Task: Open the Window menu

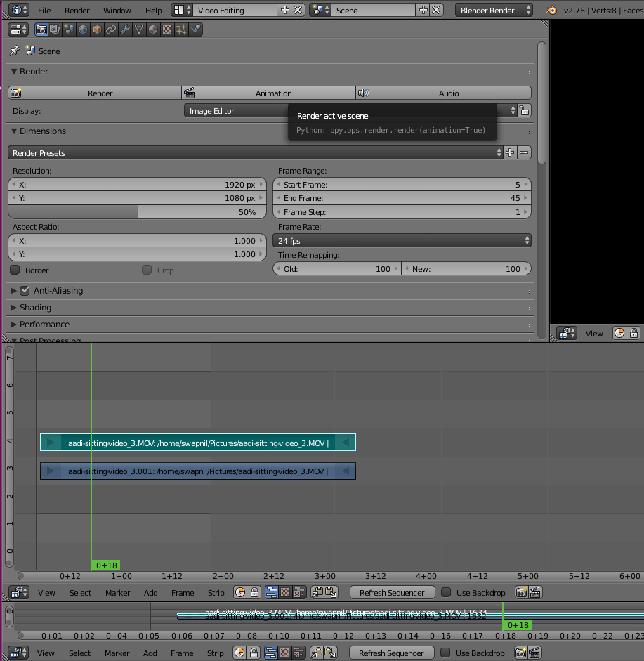Action: [117, 10]
